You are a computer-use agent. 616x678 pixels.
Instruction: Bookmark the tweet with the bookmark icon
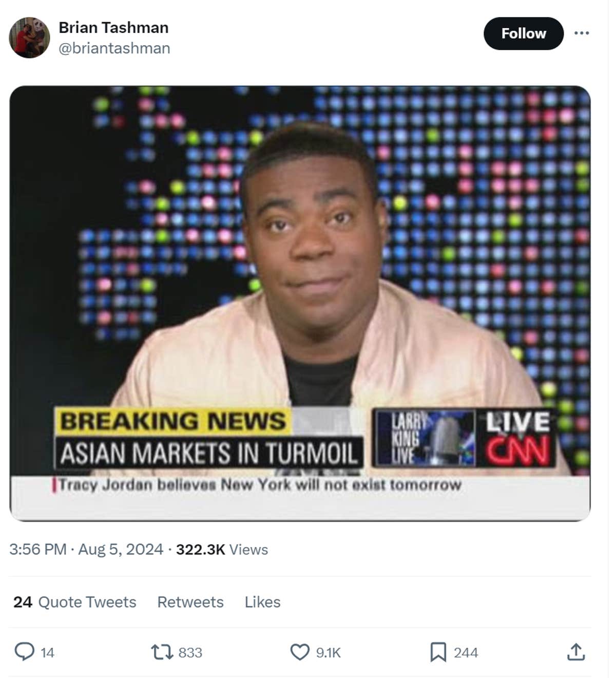(438, 652)
